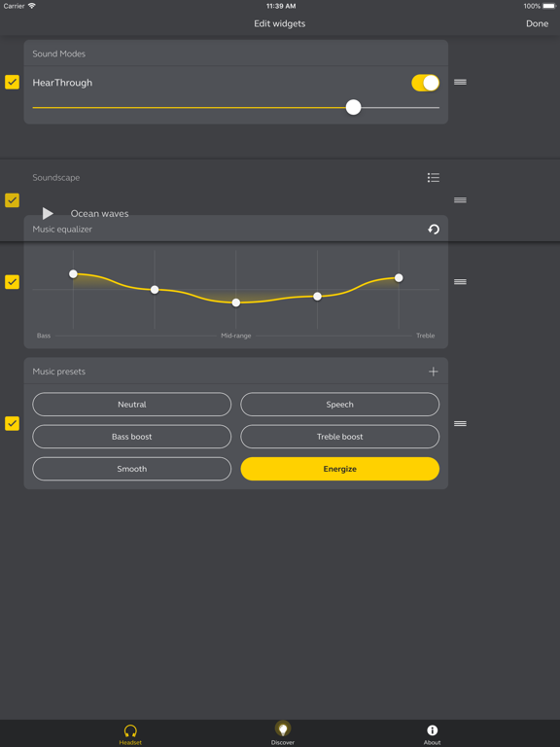The height and width of the screenshot is (747, 560).
Task: Add a new music preset
Action: (x=433, y=372)
